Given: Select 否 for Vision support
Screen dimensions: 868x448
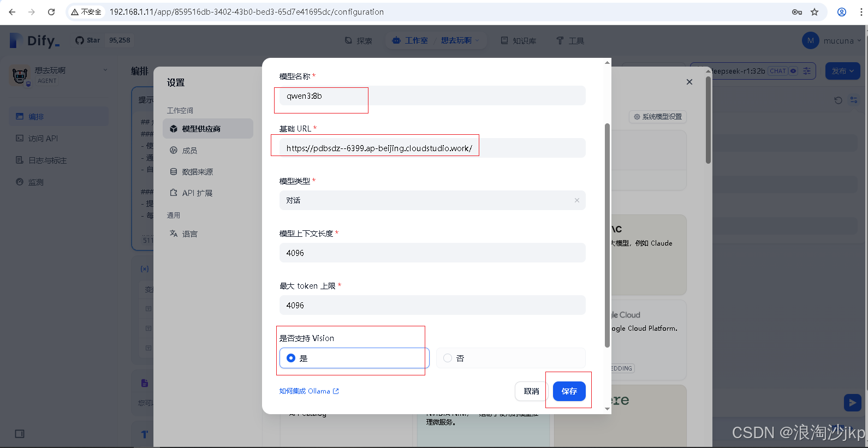Looking at the screenshot, I should pyautogui.click(x=511, y=358).
